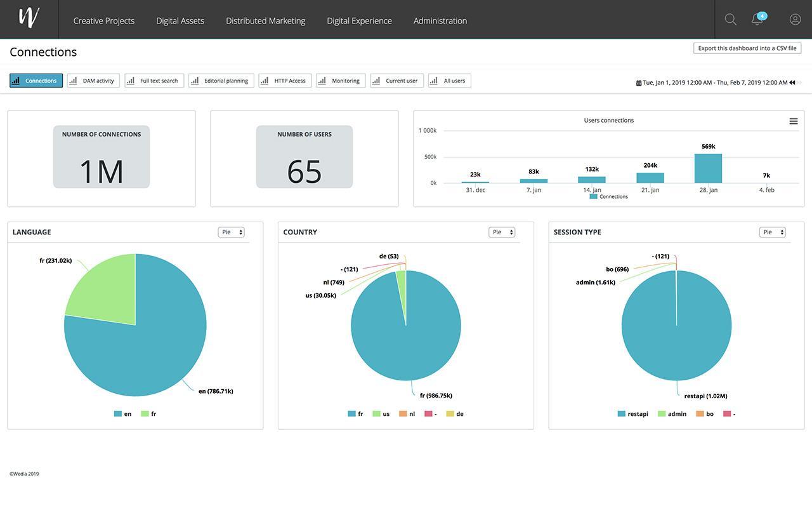
Task: Click the calendar icon beside date range
Action: pyautogui.click(x=639, y=83)
